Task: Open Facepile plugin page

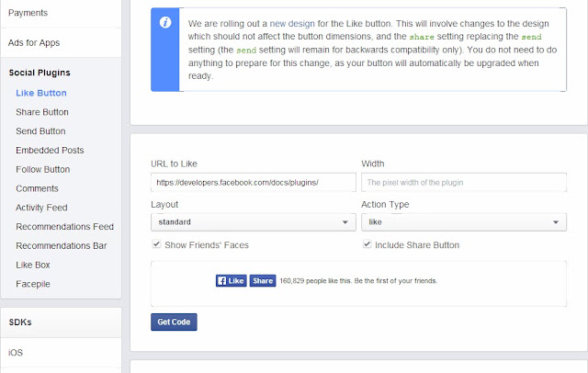Action: pos(33,284)
